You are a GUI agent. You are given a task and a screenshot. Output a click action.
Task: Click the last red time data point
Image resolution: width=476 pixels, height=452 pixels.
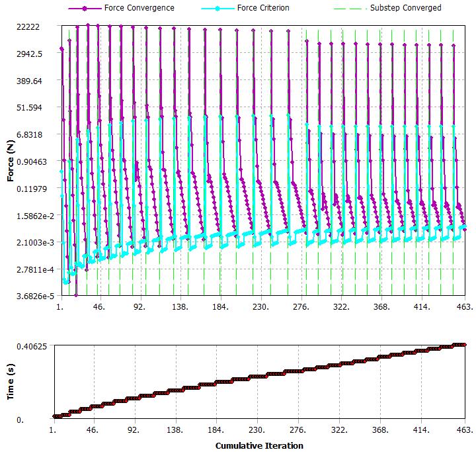[465, 345]
